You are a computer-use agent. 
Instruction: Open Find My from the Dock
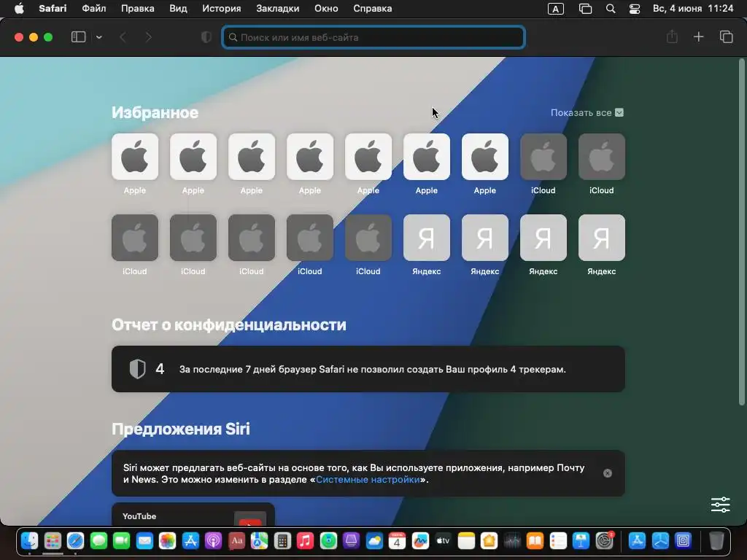[328, 541]
